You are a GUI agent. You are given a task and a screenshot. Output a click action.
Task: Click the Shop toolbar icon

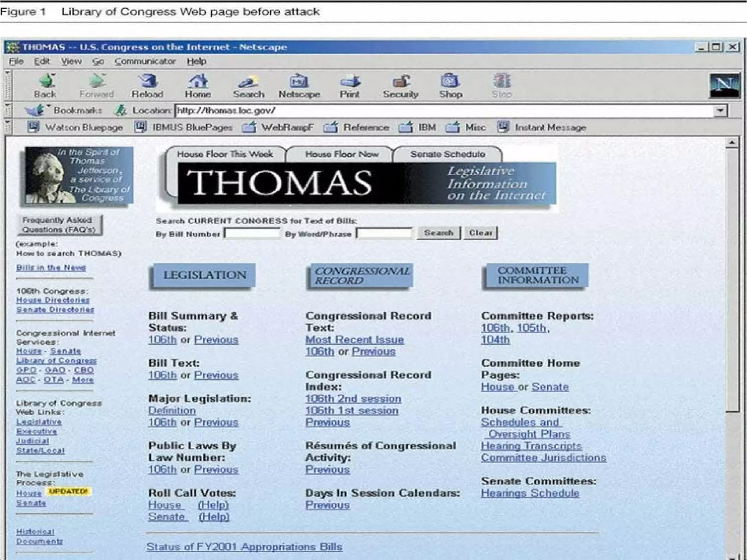point(451,81)
